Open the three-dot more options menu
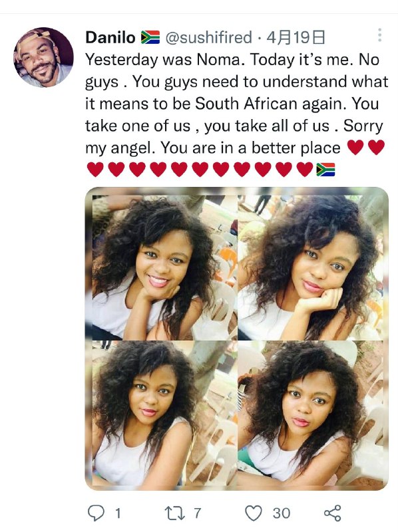 pyautogui.click(x=379, y=35)
